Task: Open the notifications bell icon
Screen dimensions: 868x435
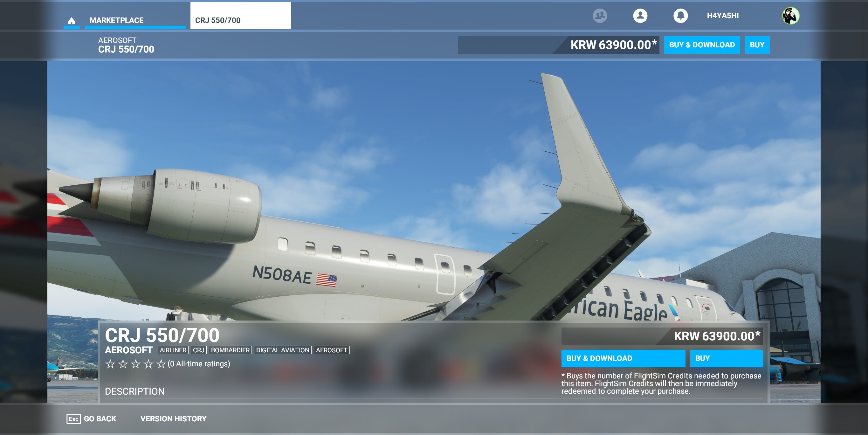Action: (680, 16)
